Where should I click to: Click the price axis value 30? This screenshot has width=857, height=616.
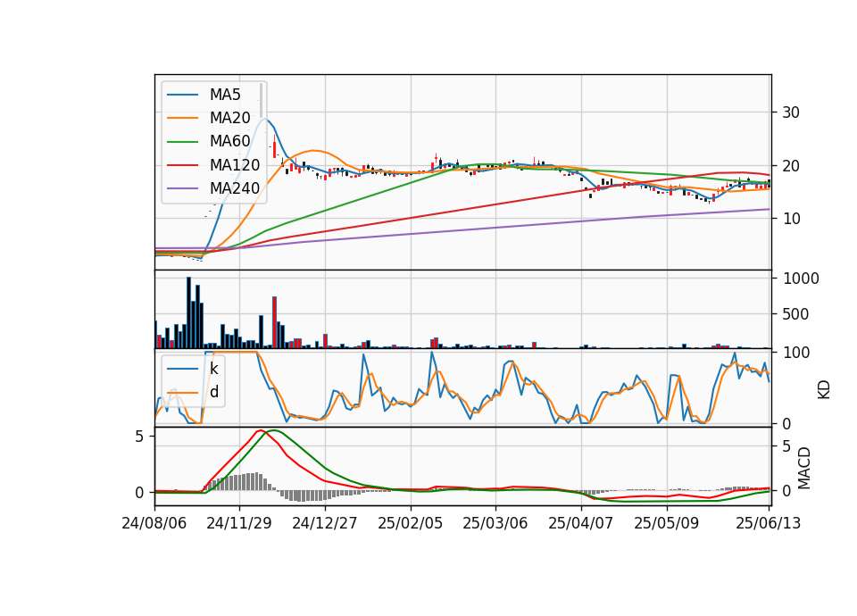[x=791, y=112]
